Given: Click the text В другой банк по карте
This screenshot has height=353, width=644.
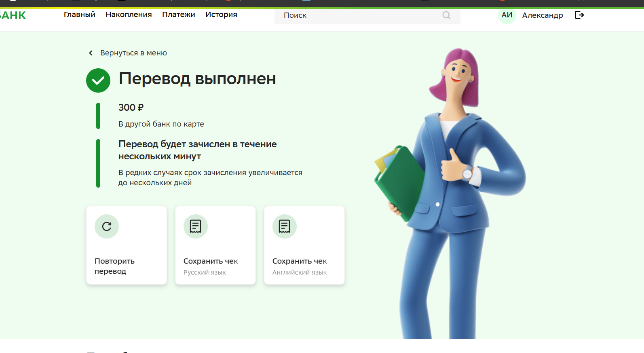Looking at the screenshot, I should pyautogui.click(x=161, y=124).
